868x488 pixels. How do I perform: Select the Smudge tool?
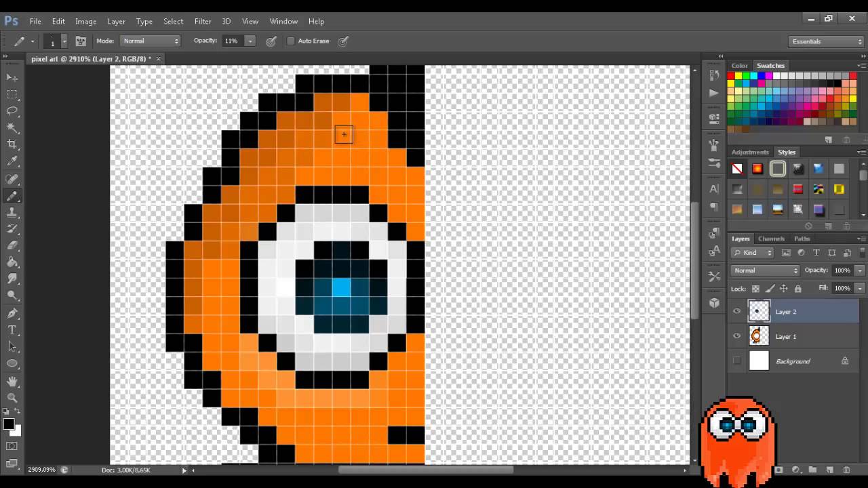tap(12, 279)
